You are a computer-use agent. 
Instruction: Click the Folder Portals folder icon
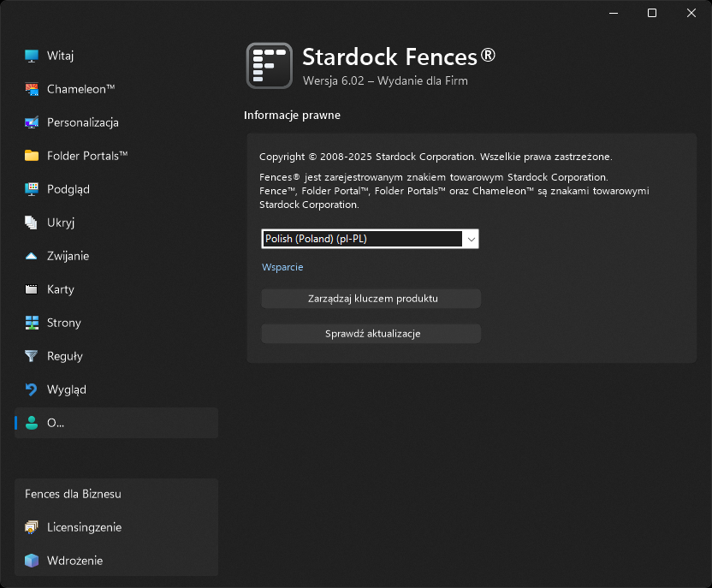coord(32,156)
